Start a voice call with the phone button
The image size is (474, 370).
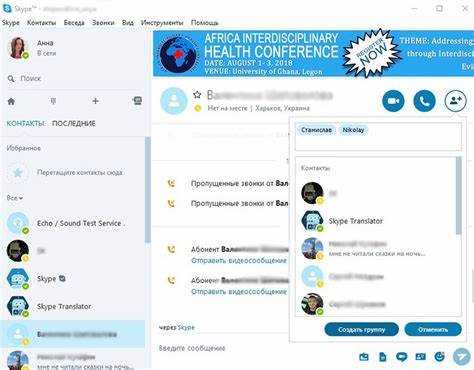pos(424,101)
